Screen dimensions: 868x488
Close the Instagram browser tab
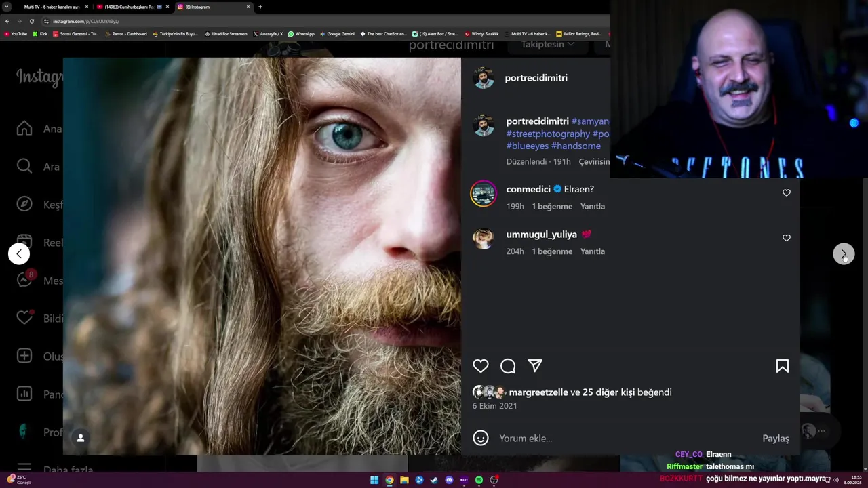[x=248, y=7]
